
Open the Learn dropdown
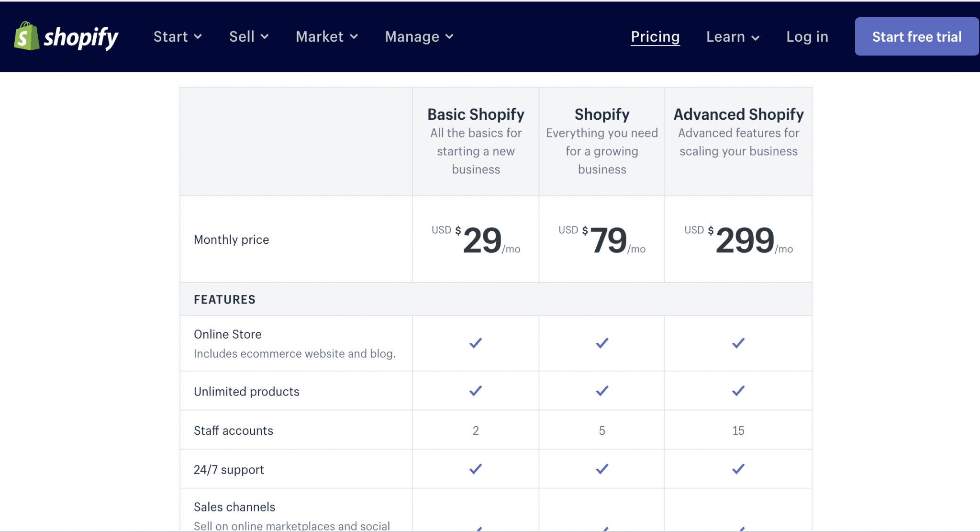(x=732, y=36)
